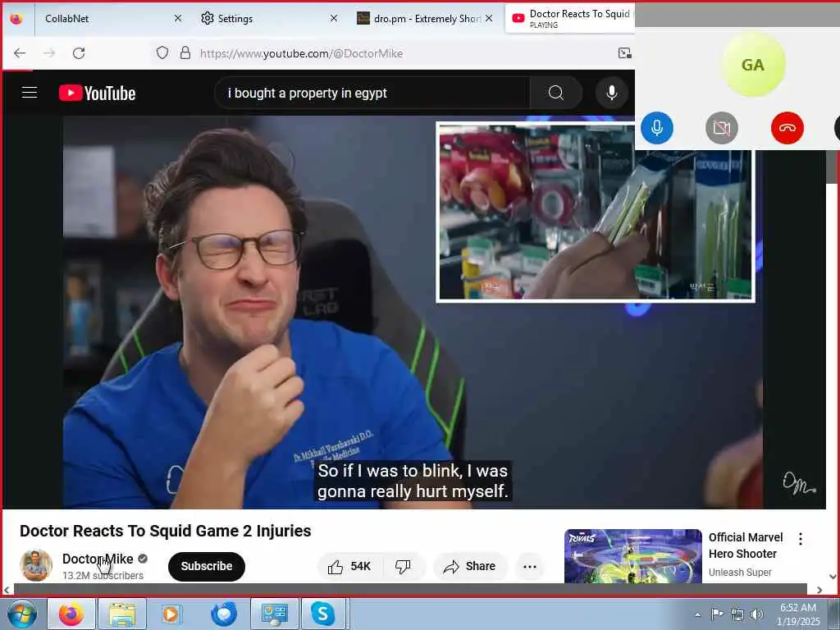840x630 pixels.
Task: Open Doctor Mike channel avatar
Action: coord(36,566)
